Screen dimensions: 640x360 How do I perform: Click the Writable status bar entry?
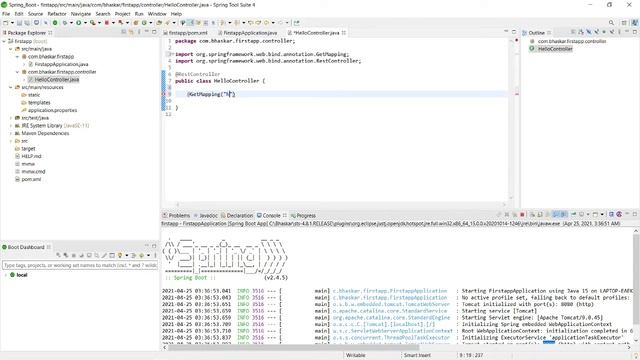coord(356,356)
